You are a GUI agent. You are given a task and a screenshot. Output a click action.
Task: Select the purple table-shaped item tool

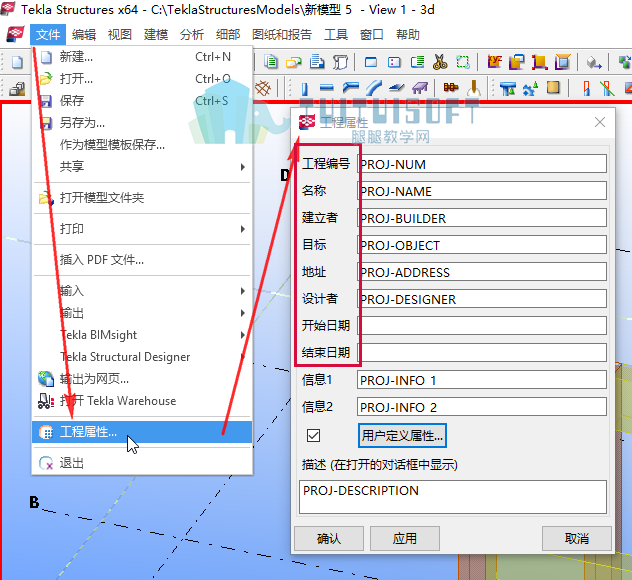click(x=420, y=87)
